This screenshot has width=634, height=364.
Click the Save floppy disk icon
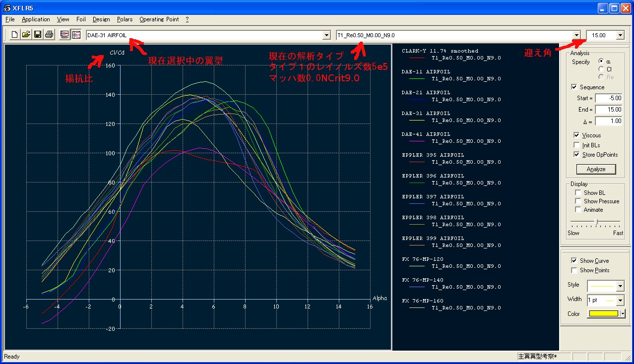point(38,35)
